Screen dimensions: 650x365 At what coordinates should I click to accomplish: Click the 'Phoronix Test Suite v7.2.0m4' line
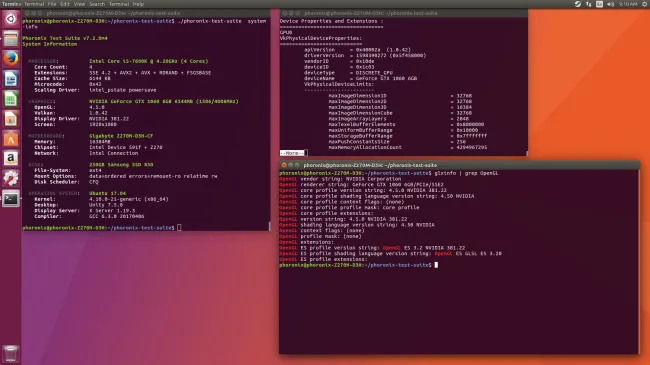click(65, 38)
